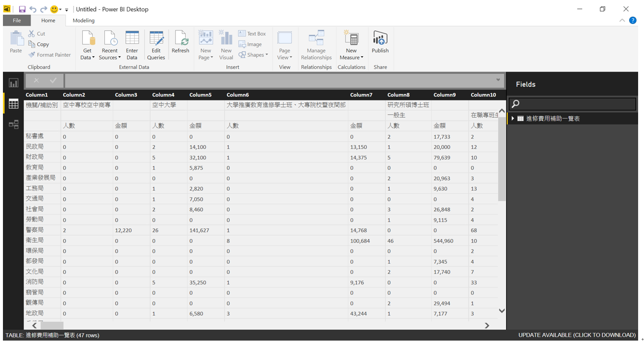Click the Publish button
The image size is (644, 344).
coord(380,42)
